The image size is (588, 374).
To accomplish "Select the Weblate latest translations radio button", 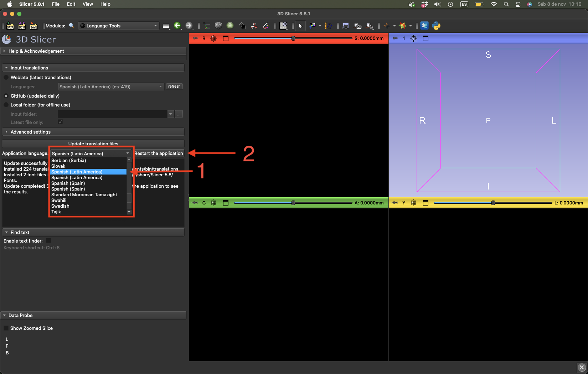I will tap(6, 77).
